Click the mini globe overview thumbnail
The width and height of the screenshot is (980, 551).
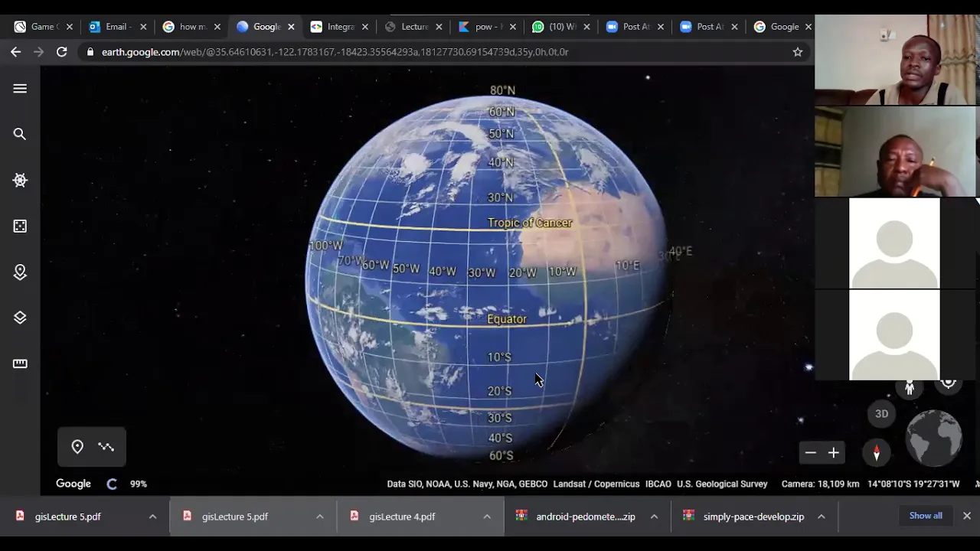pyautogui.click(x=934, y=439)
